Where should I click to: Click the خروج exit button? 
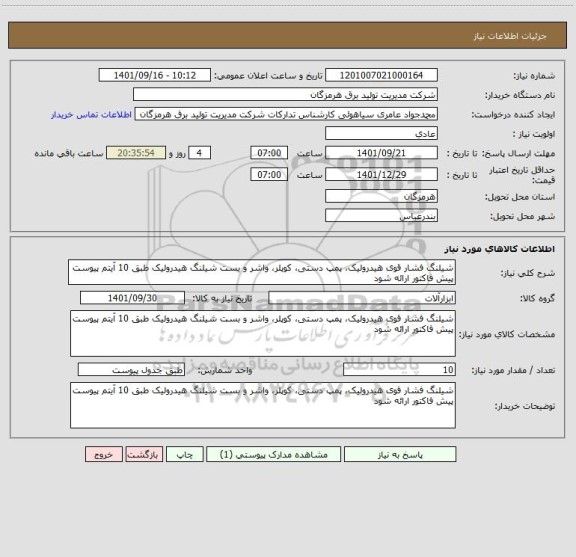[104, 454]
